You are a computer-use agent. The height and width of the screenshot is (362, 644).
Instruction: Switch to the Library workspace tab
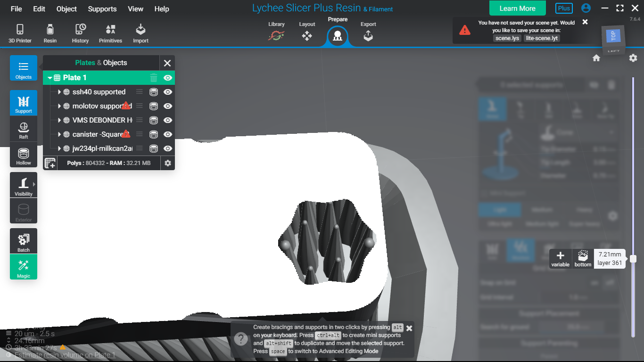pos(276,32)
